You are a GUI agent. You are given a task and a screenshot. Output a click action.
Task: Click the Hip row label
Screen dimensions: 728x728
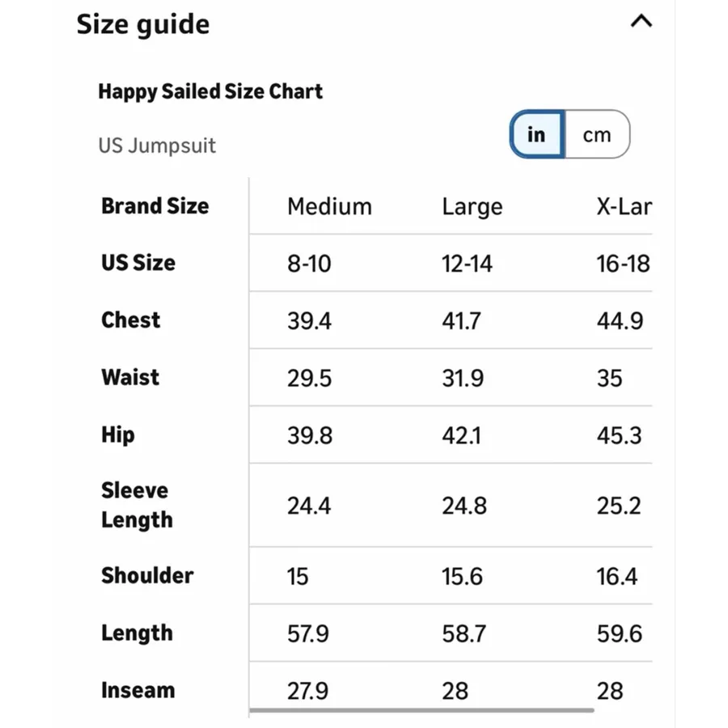point(118,435)
